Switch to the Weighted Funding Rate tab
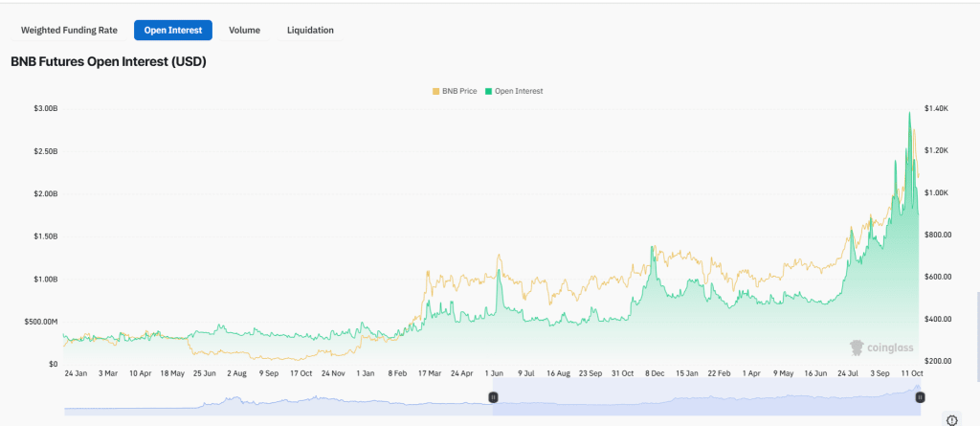980x426 pixels. tap(69, 30)
